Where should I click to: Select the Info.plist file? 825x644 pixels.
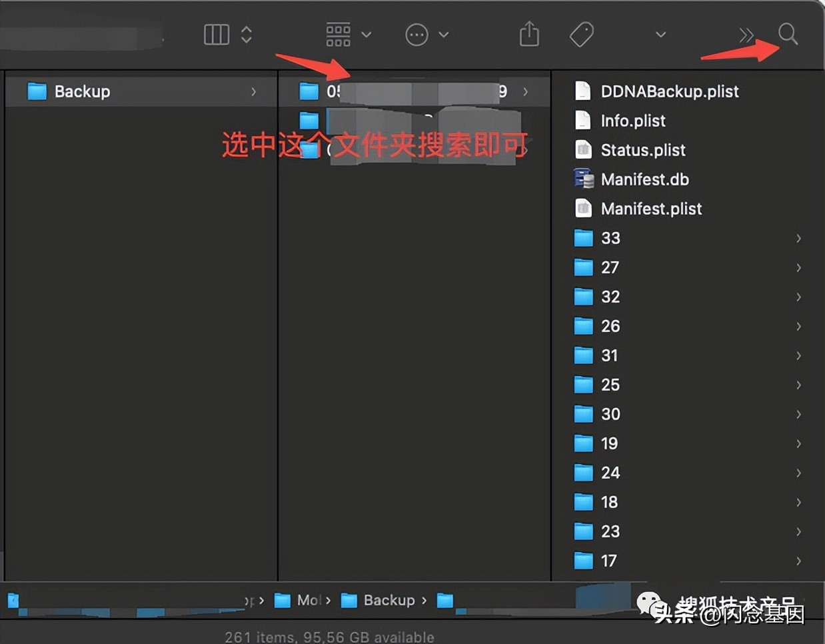pyautogui.click(x=632, y=121)
